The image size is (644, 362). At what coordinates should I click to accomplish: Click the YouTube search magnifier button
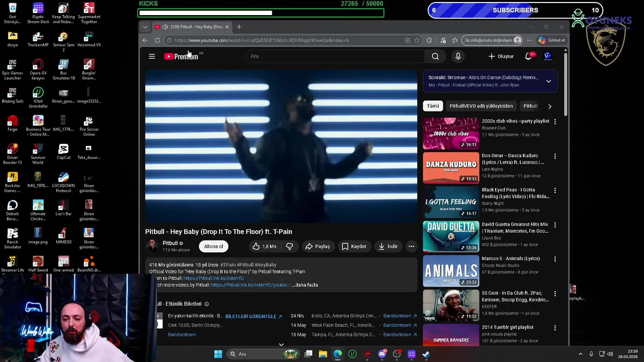coord(435,56)
